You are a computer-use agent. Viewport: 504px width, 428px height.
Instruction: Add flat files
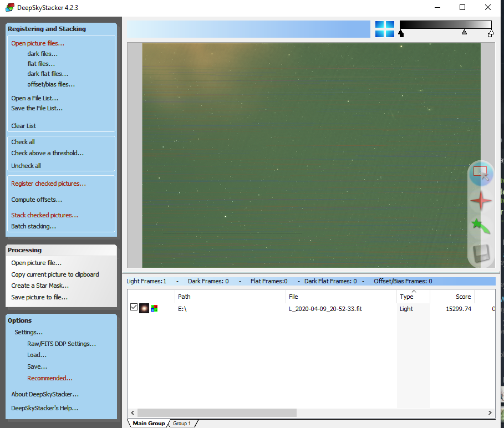(x=41, y=64)
